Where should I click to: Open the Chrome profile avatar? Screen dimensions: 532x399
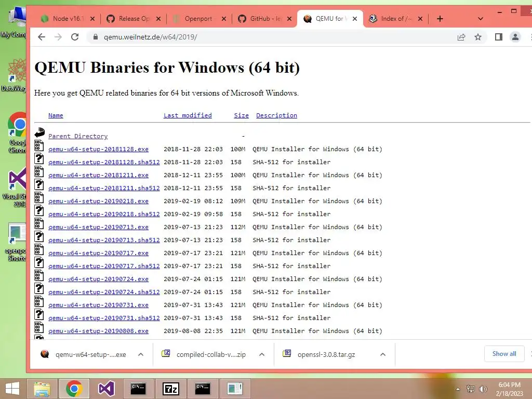coord(515,37)
